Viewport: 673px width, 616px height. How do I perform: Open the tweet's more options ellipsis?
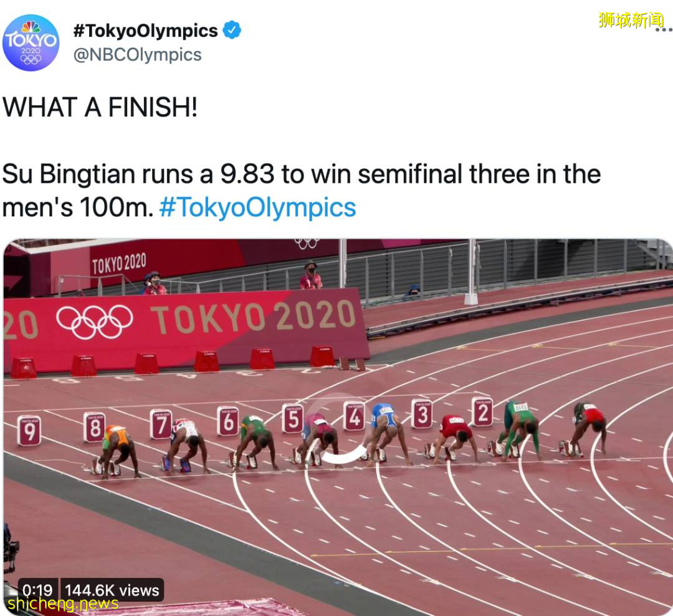pos(663,30)
